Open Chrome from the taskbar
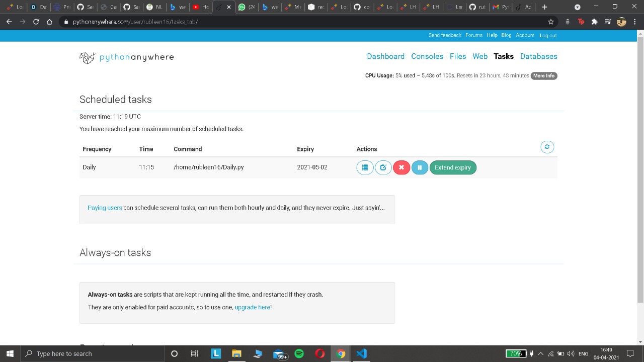Screen dimensions: 644x362 tap(341, 353)
